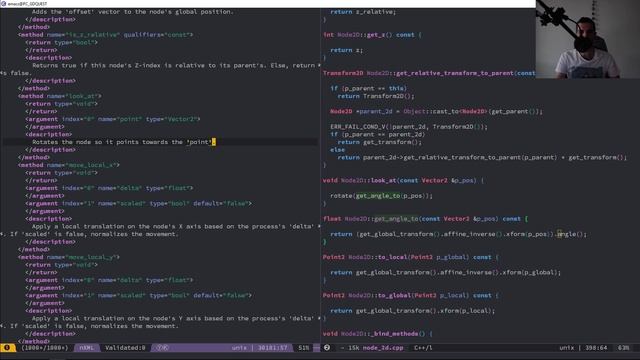Click the get_relative_transform_to_parent function definition line
This screenshot has width=640, height=360.
[429, 73]
